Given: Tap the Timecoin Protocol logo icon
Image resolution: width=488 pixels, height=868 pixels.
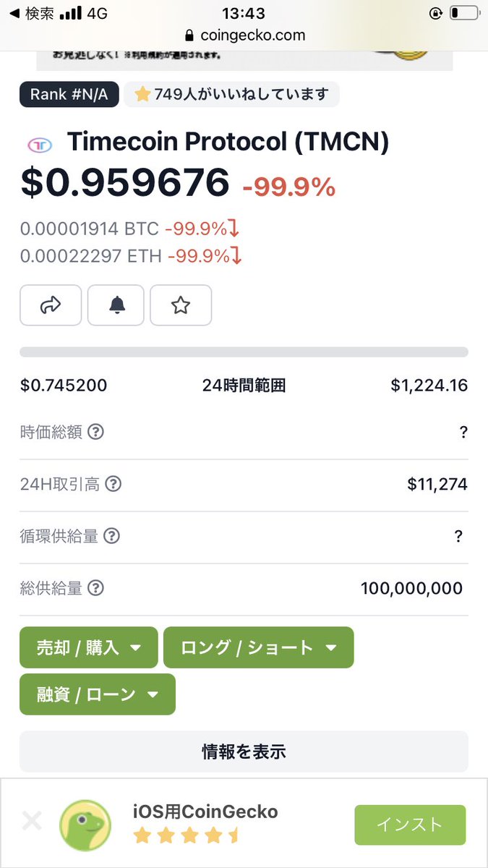Looking at the screenshot, I should (x=40, y=145).
